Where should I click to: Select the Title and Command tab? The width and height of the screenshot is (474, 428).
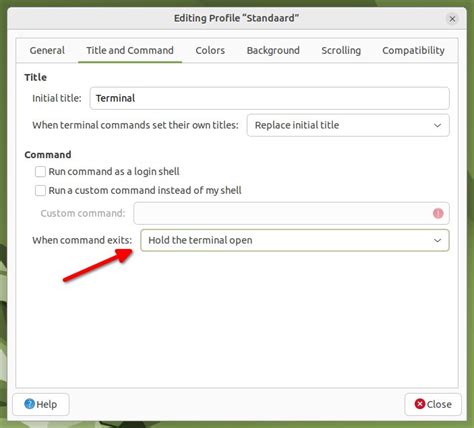coord(130,50)
